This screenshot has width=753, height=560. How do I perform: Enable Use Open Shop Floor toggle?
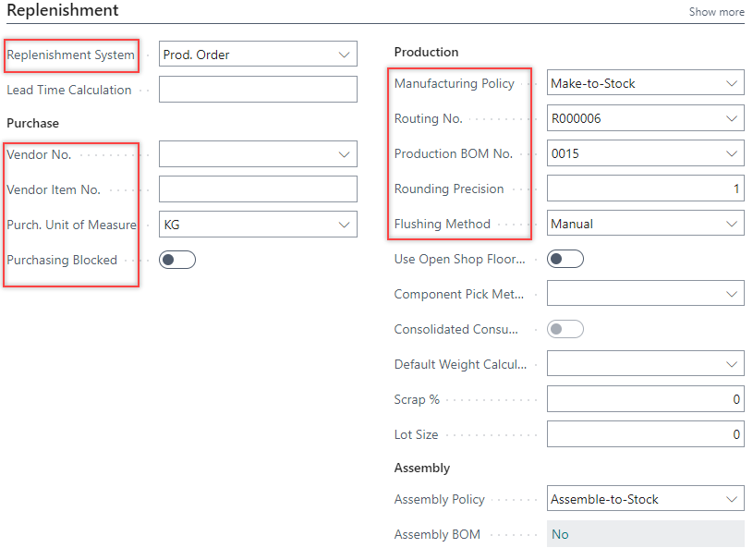[565, 259]
